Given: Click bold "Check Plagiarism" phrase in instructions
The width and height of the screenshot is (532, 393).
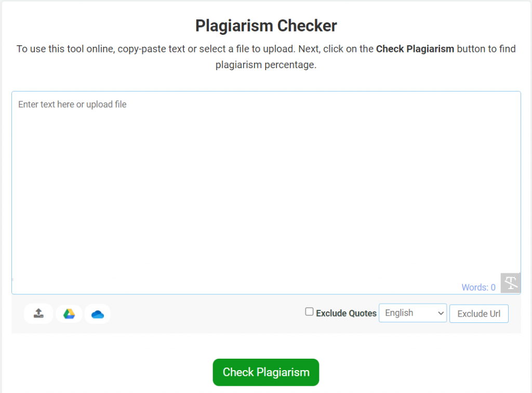Looking at the screenshot, I should pyautogui.click(x=415, y=49).
